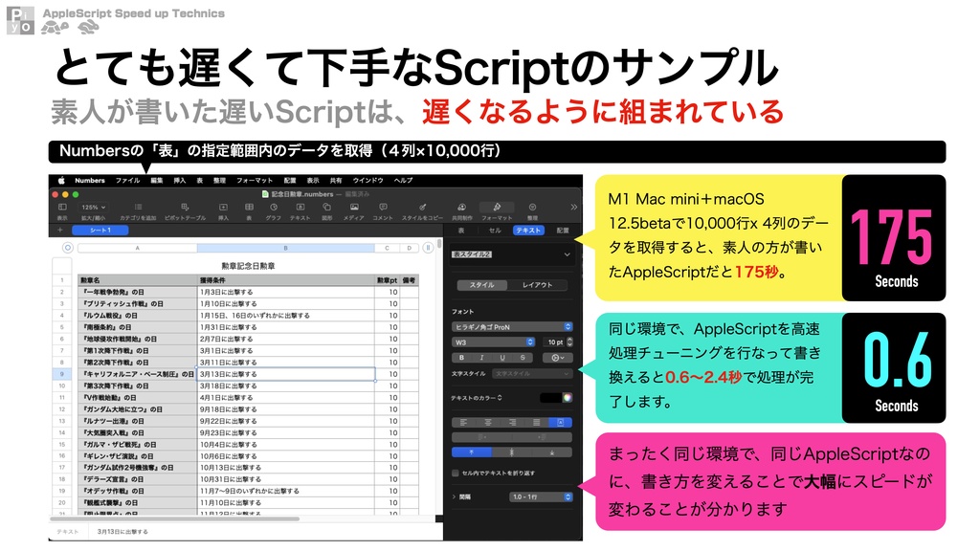Select the シート1 sheet tab
The width and height of the screenshot is (980, 551).
point(100,231)
